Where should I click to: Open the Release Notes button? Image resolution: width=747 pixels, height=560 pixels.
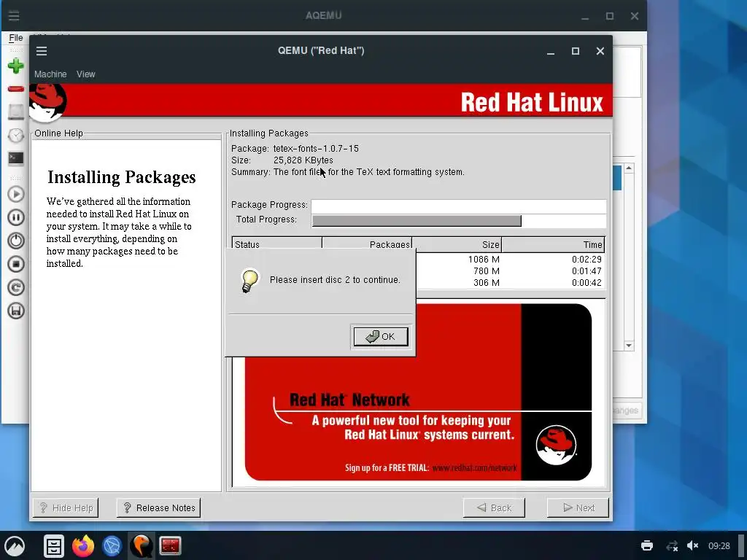click(x=158, y=507)
